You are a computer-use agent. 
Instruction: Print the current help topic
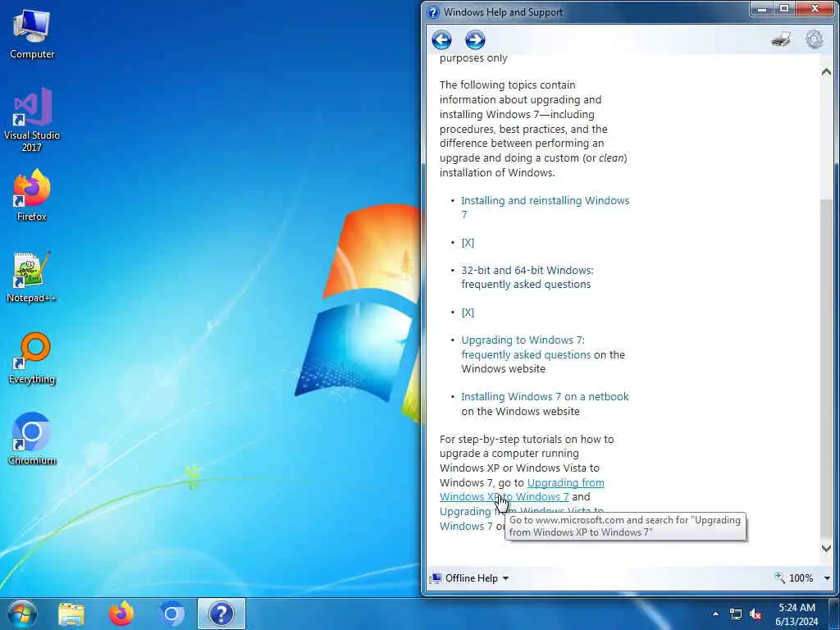point(781,39)
